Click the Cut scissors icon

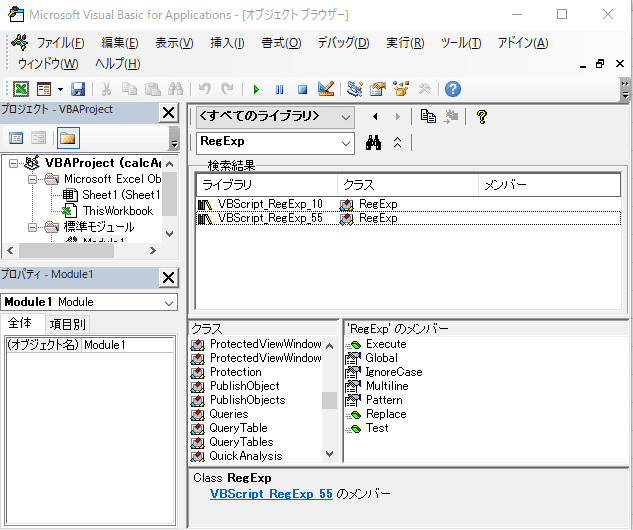(106, 89)
